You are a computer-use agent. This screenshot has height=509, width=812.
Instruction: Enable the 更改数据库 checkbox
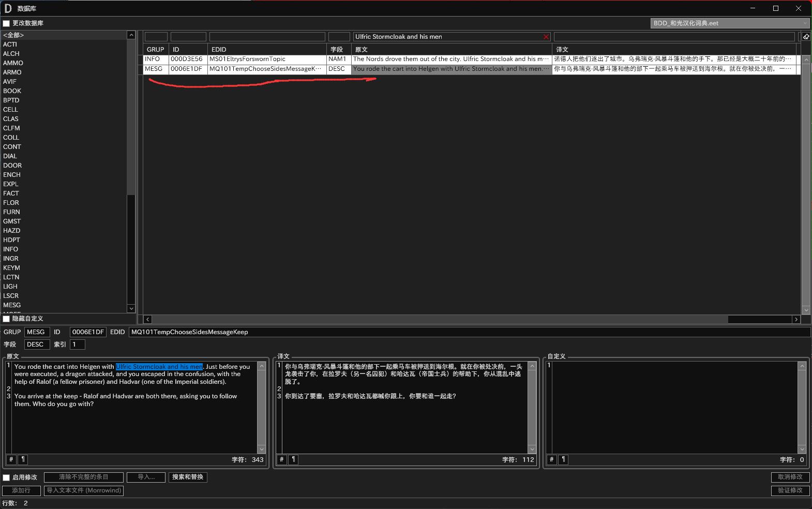click(x=6, y=23)
